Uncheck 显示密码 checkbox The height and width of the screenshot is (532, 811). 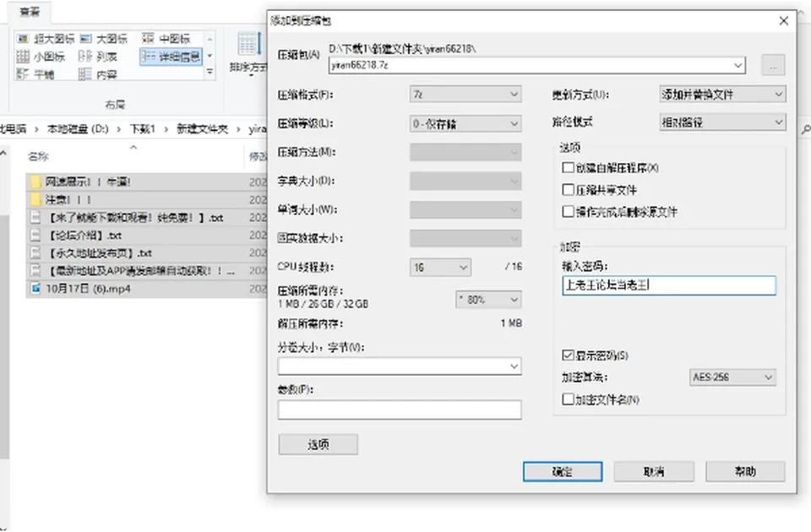568,356
